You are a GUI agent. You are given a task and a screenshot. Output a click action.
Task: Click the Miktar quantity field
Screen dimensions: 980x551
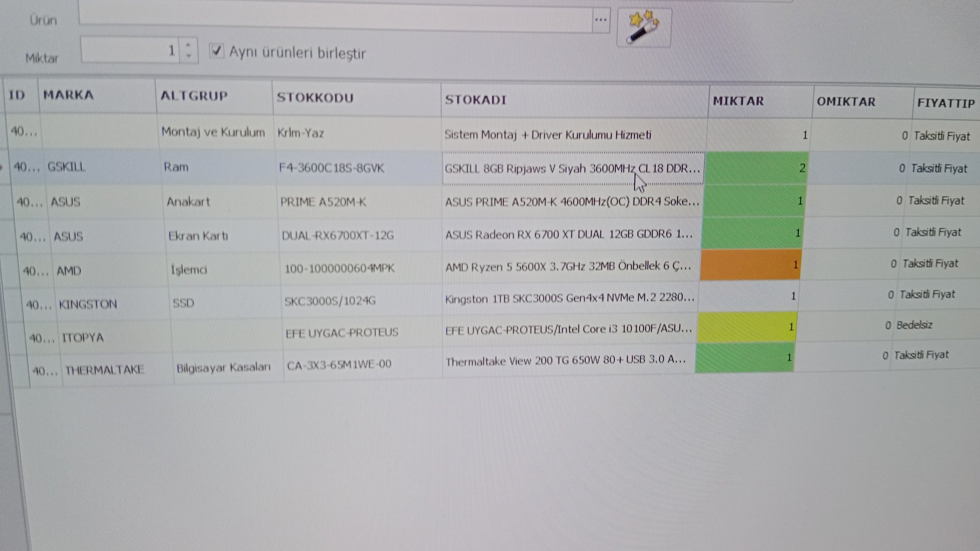tap(130, 51)
